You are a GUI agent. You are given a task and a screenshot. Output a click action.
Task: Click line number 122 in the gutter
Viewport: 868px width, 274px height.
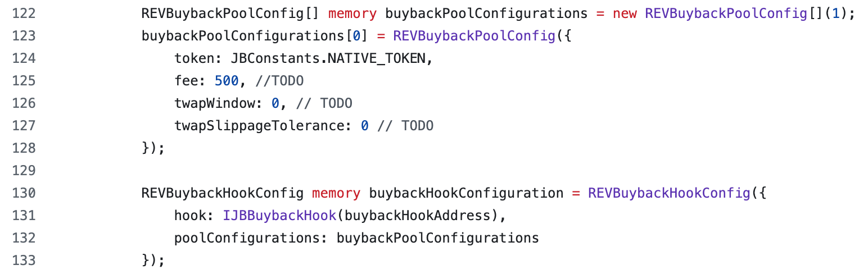pyautogui.click(x=23, y=13)
